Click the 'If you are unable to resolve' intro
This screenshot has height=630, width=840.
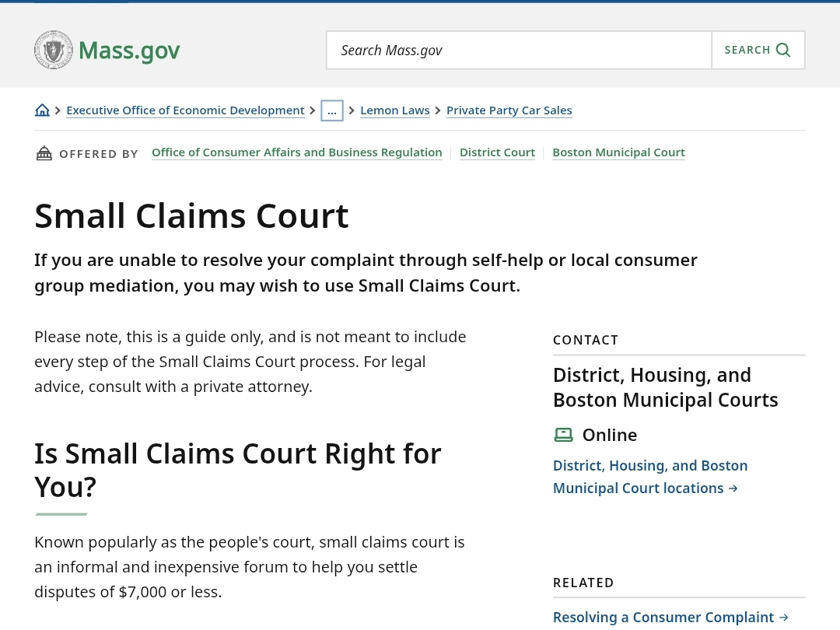pyautogui.click(x=366, y=273)
